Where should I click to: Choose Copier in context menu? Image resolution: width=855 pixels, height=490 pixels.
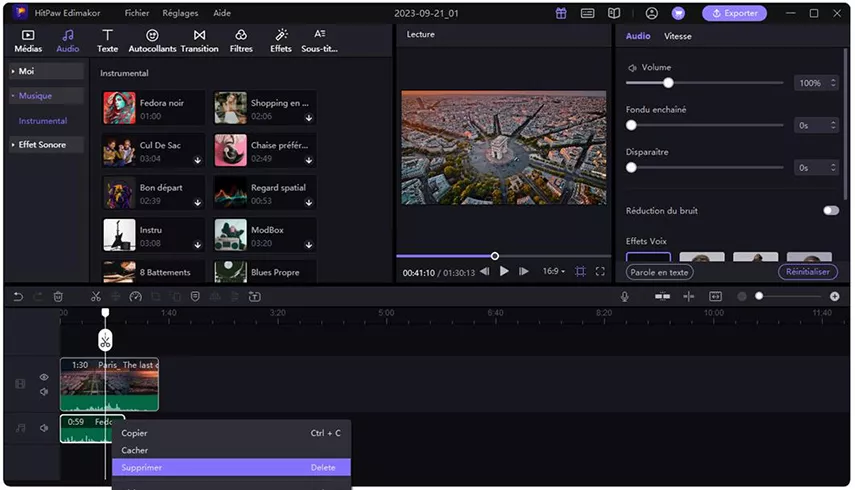pyautogui.click(x=231, y=433)
